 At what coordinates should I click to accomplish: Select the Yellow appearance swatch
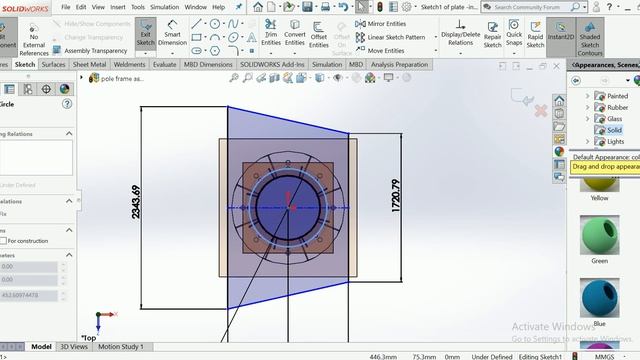pyautogui.click(x=599, y=184)
